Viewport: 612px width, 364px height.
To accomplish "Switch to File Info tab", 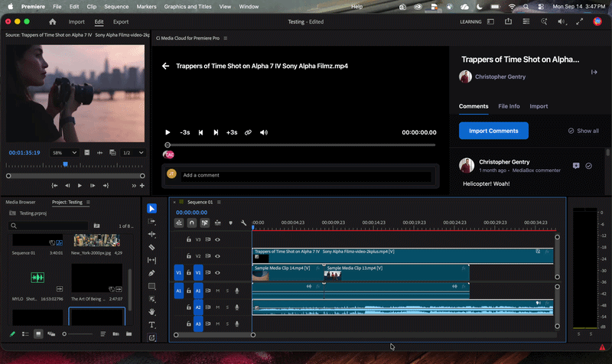I will click(x=509, y=106).
